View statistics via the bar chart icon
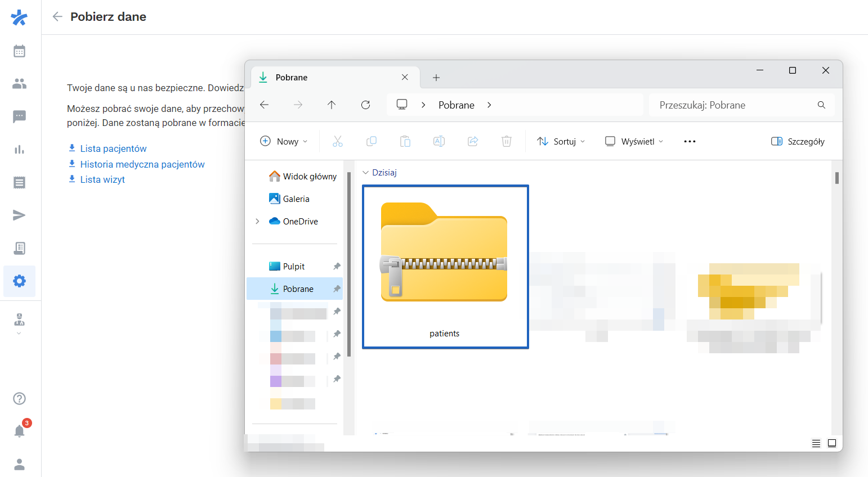 19,149
